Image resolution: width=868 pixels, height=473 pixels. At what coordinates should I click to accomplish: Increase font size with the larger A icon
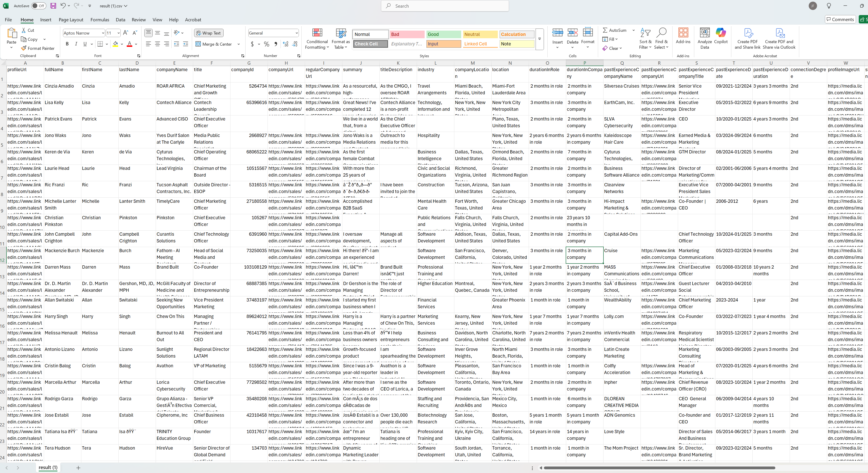(x=126, y=33)
